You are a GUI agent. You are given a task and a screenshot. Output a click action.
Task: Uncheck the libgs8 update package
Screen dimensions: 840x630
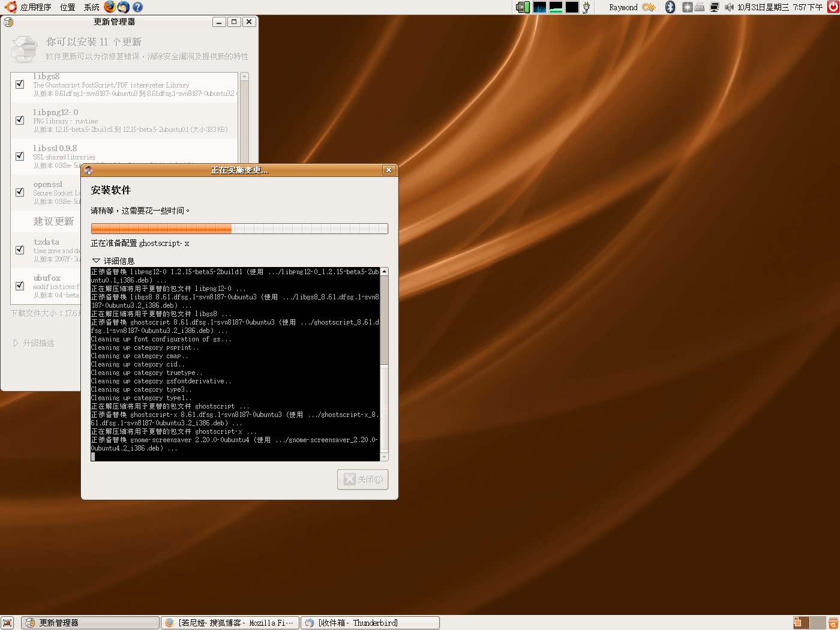pos(20,83)
